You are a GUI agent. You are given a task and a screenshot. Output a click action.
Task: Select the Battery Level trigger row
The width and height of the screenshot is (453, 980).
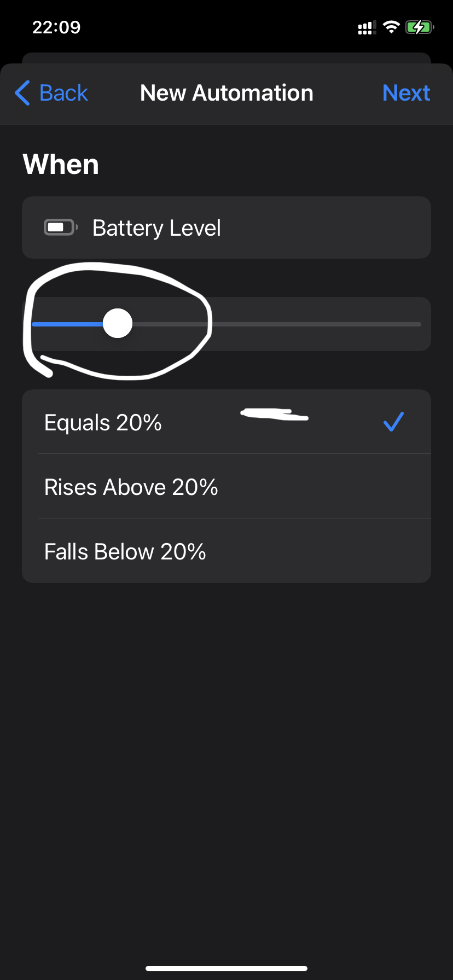(x=226, y=227)
